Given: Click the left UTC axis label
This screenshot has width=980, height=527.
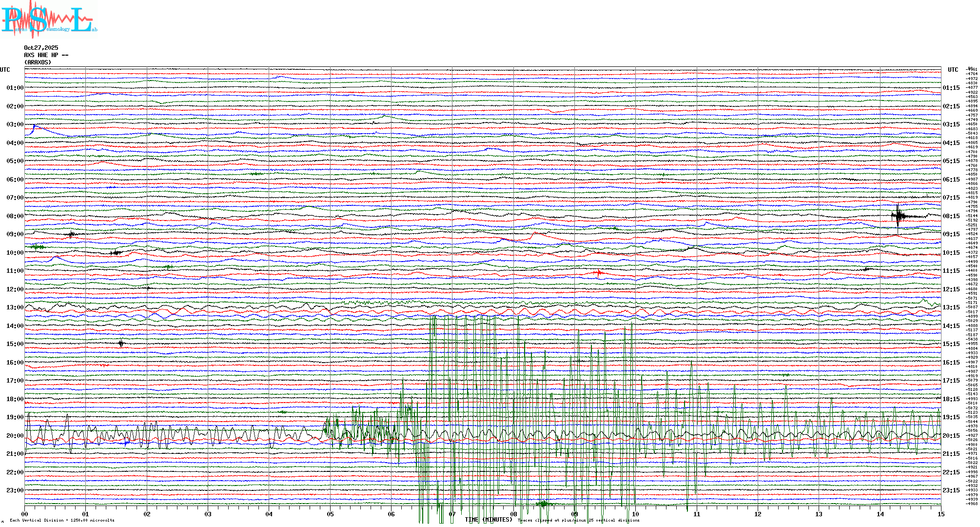Looking at the screenshot, I should 5,70.
